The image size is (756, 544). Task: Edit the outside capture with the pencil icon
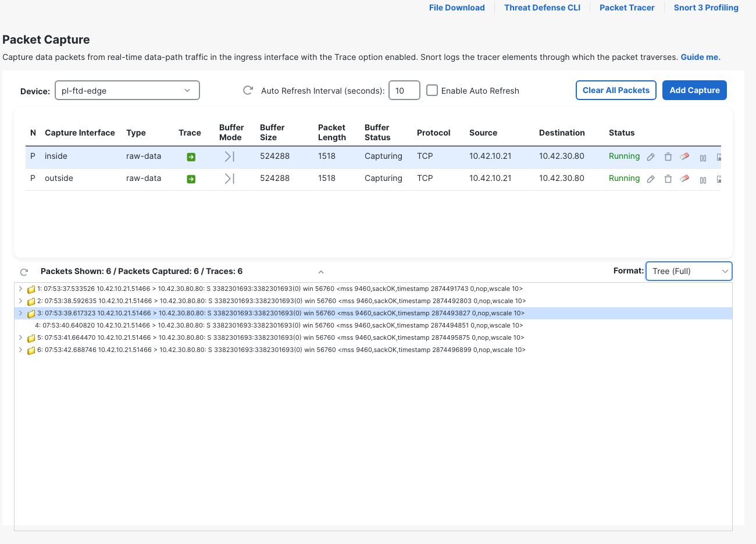pyautogui.click(x=651, y=179)
